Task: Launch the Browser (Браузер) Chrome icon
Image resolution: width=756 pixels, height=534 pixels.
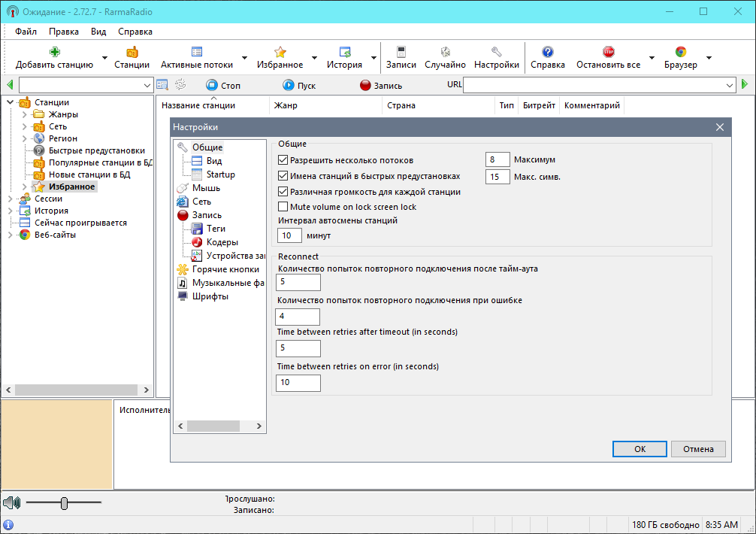Action: [681, 52]
